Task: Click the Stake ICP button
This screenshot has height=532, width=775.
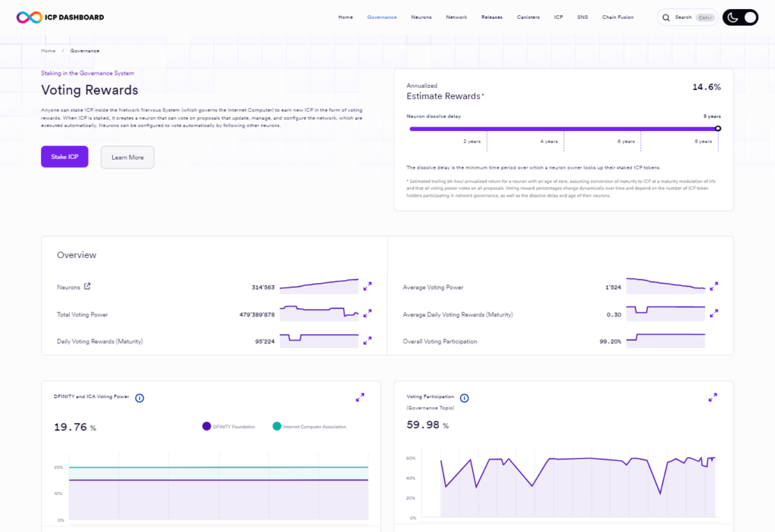Action: pos(64,157)
